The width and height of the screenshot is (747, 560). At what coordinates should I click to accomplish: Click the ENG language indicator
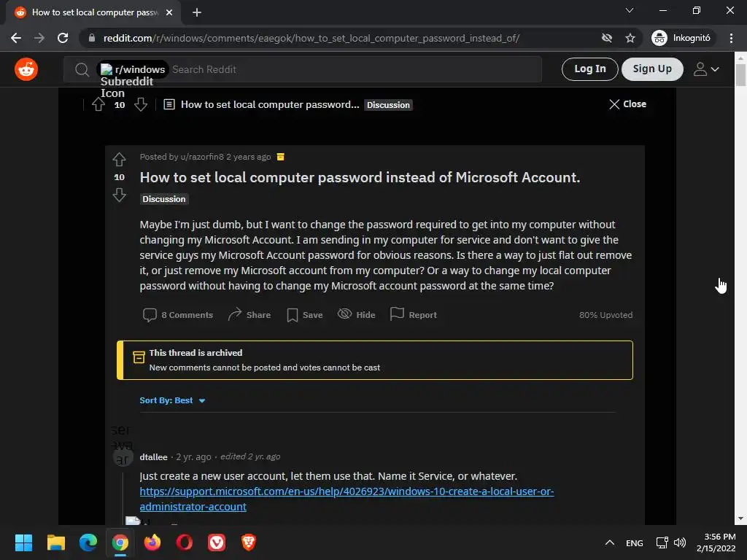coord(635,542)
